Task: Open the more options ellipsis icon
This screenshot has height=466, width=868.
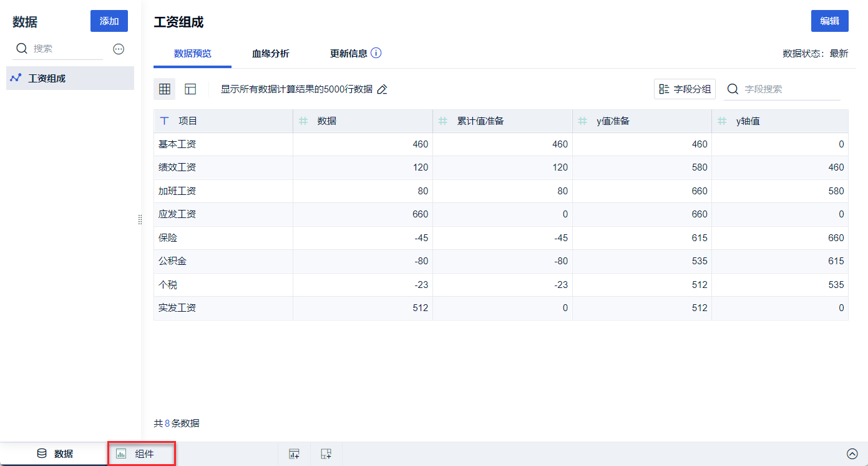Action: click(119, 49)
